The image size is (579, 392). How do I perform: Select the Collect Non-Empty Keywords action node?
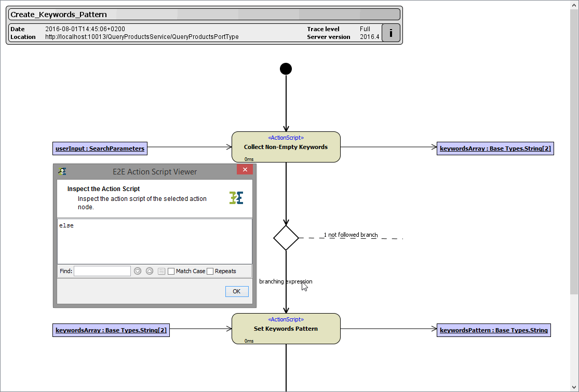tap(286, 146)
